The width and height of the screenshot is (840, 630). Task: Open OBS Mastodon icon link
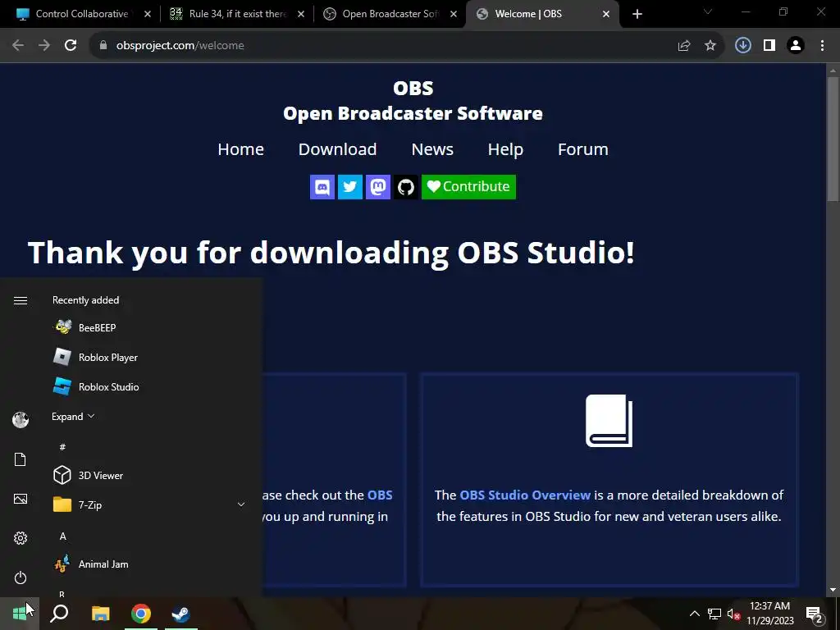[377, 187]
